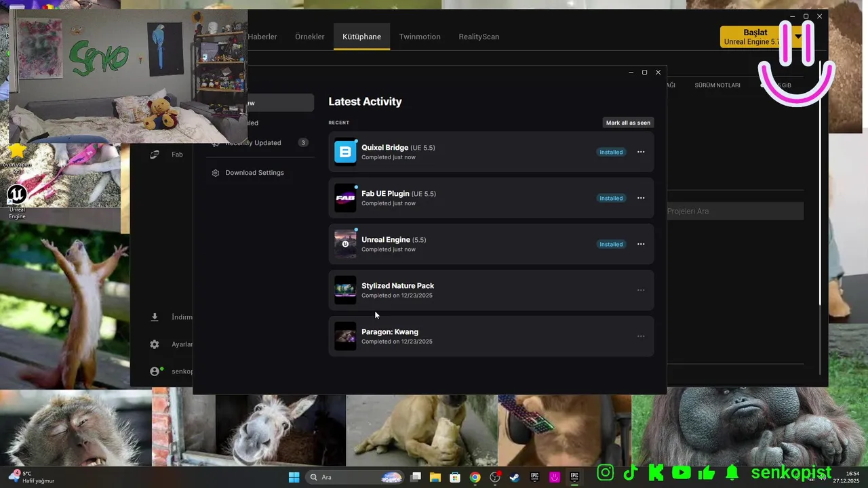Select the Kütüphane tab
The width and height of the screenshot is (868, 488).
(x=361, y=37)
